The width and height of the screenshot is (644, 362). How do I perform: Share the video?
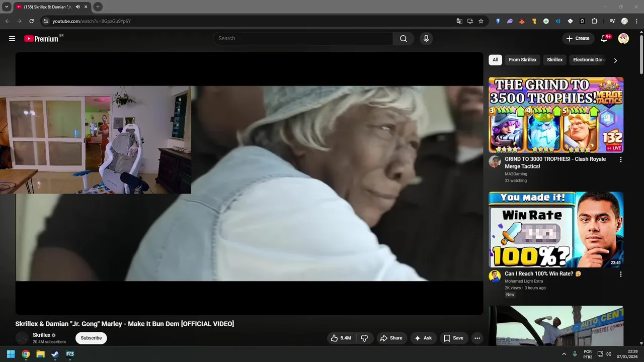[x=391, y=338]
